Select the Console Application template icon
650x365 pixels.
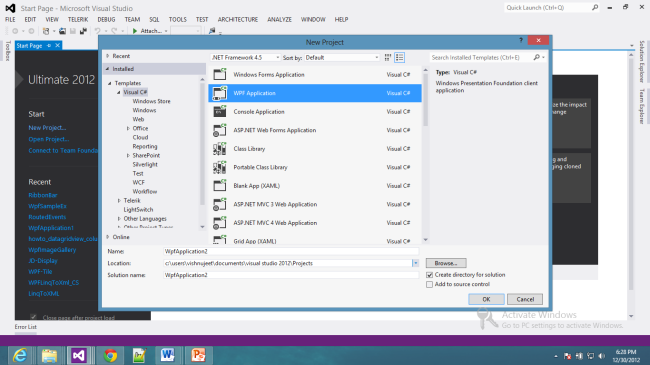pos(220,112)
